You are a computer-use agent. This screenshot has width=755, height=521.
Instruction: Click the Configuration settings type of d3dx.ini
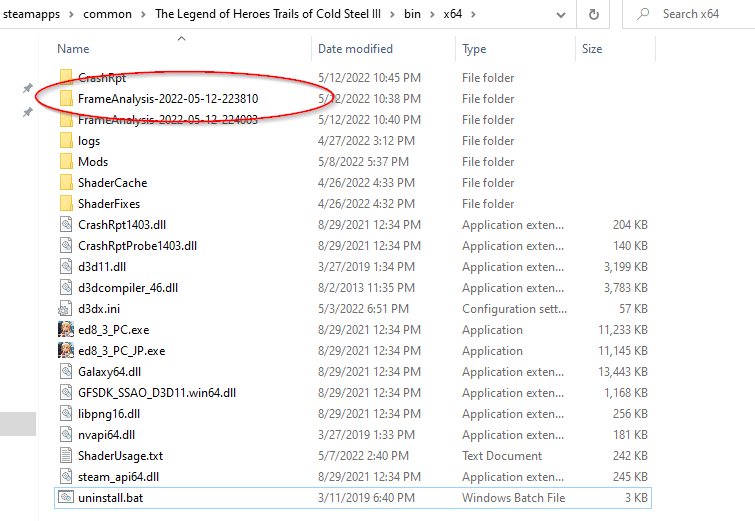pyautogui.click(x=514, y=309)
